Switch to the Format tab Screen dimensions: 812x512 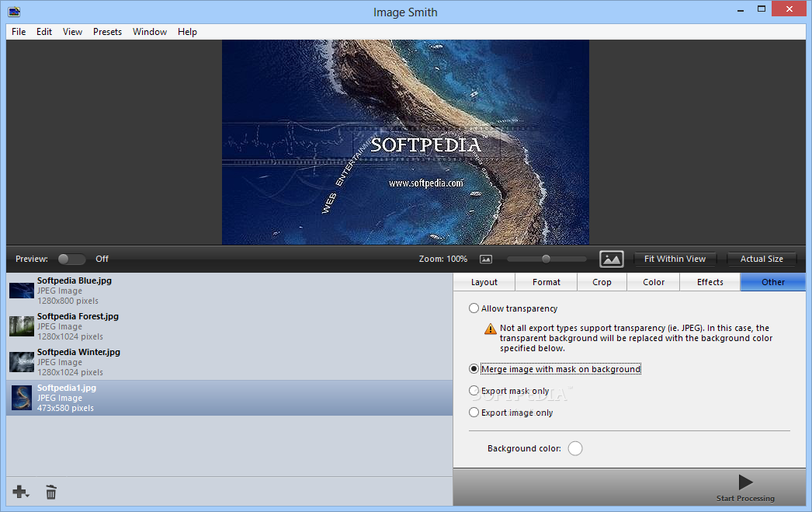point(547,282)
